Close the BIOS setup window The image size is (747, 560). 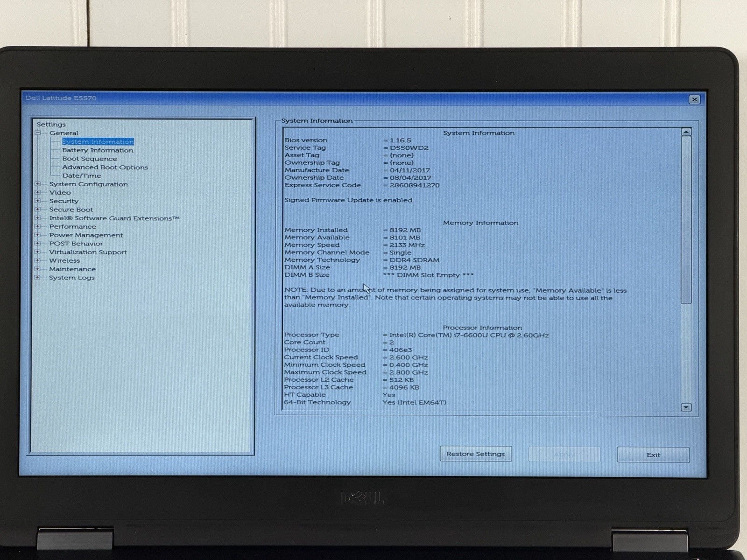click(x=695, y=99)
